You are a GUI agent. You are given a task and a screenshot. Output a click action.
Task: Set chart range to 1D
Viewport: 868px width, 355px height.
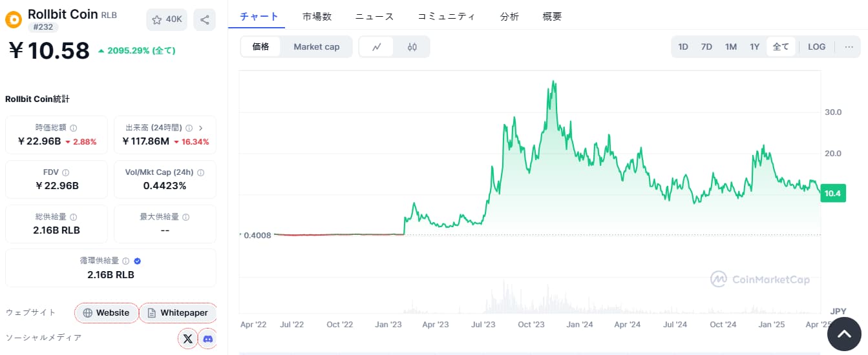(683, 46)
